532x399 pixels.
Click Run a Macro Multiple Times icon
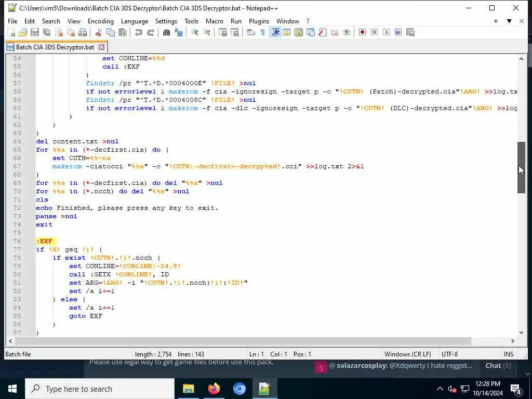pyautogui.click(x=398, y=32)
